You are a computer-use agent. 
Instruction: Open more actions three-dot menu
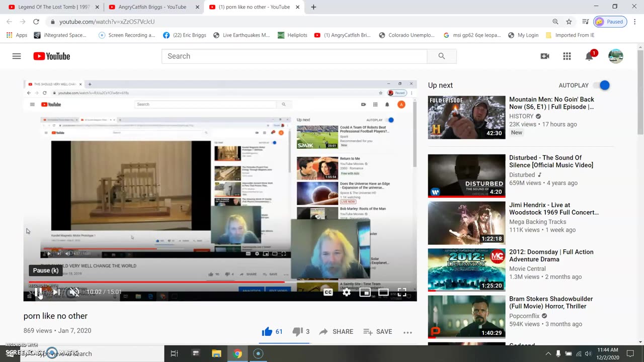pyautogui.click(x=408, y=332)
